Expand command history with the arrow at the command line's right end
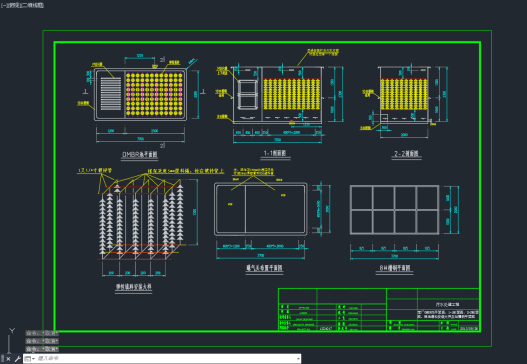The width and height of the screenshot is (527, 364). pyautogui.click(x=298, y=359)
